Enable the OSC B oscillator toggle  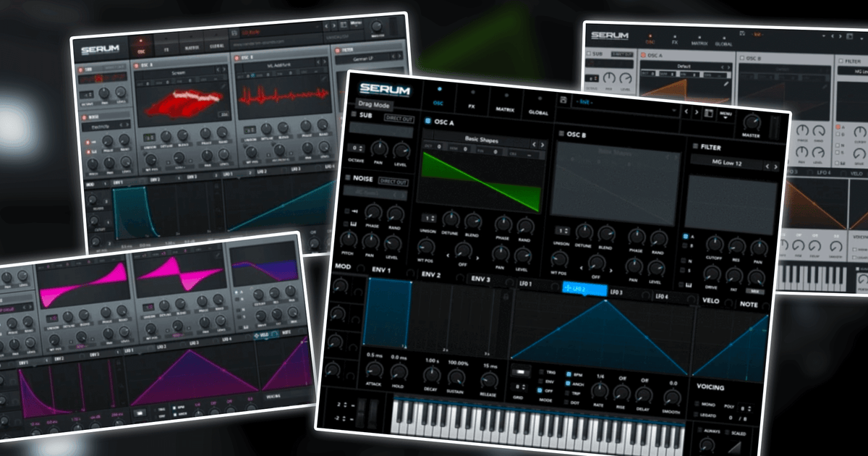[561, 132]
